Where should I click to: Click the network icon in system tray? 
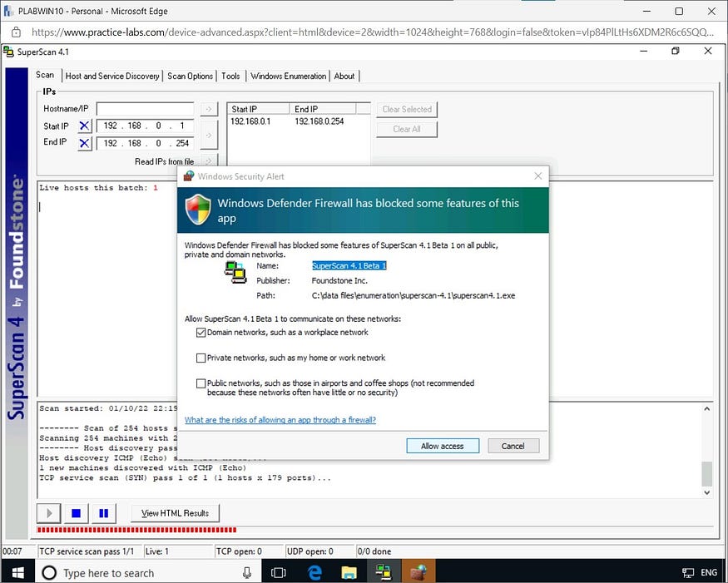click(x=688, y=573)
